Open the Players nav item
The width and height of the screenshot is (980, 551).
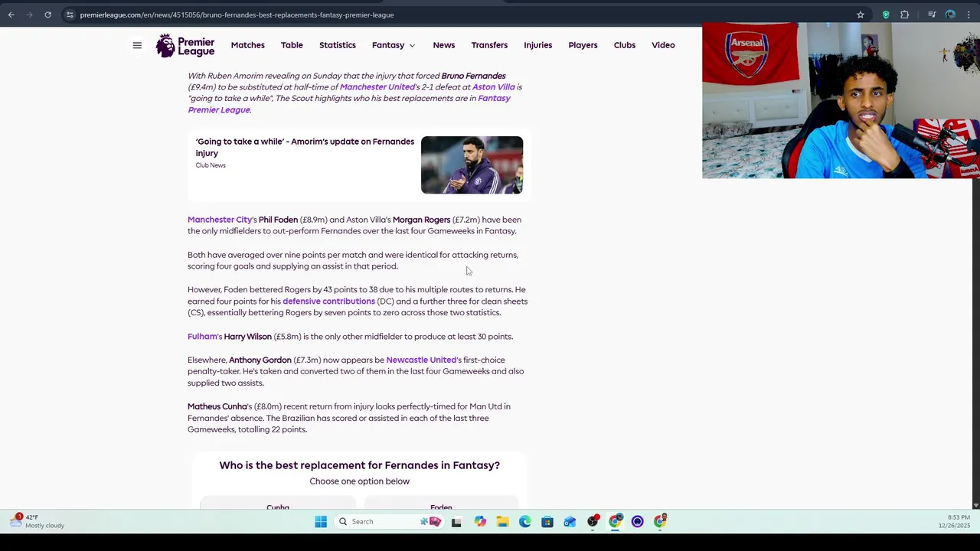(x=583, y=45)
